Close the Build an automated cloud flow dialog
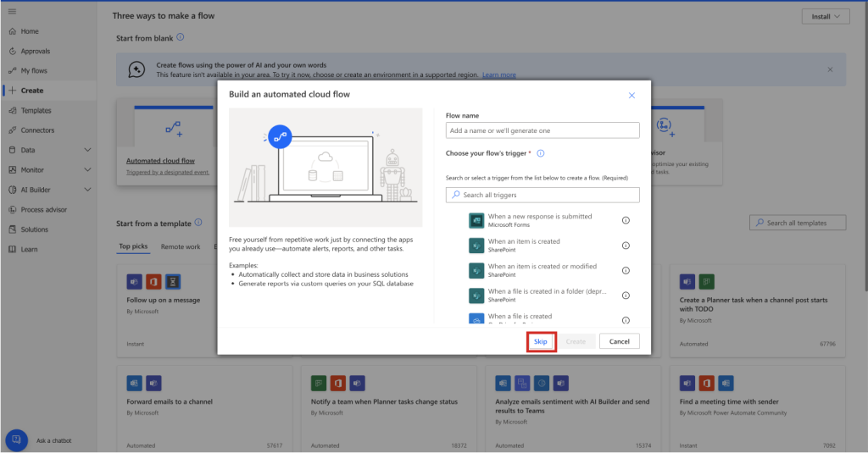Screen dimensions: 868x453 point(632,96)
